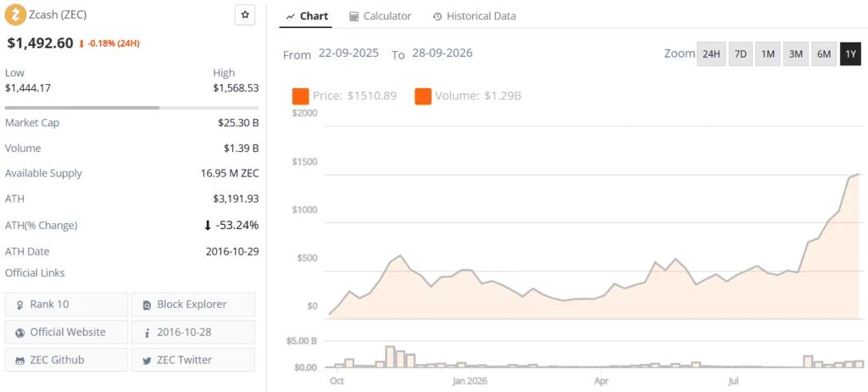Click the Zcash logo icon
Screen dimensions: 868x392
coord(15,14)
